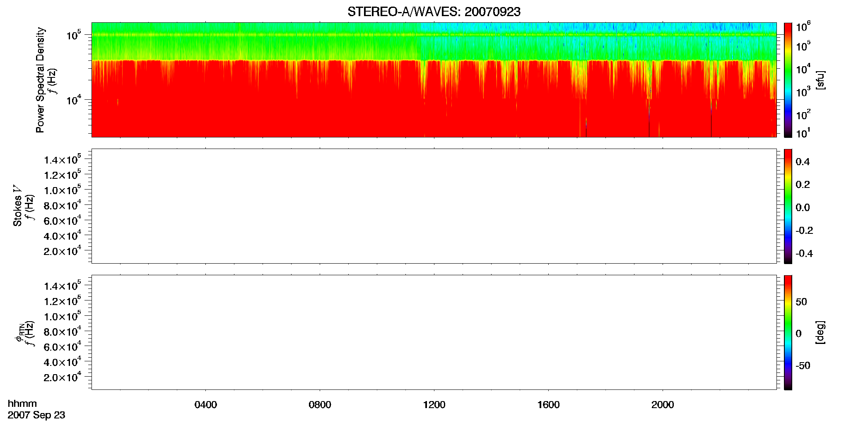The image size is (868, 447).
Task: Click the -0.4 value on the Stokes color bar
Action: 804,254
